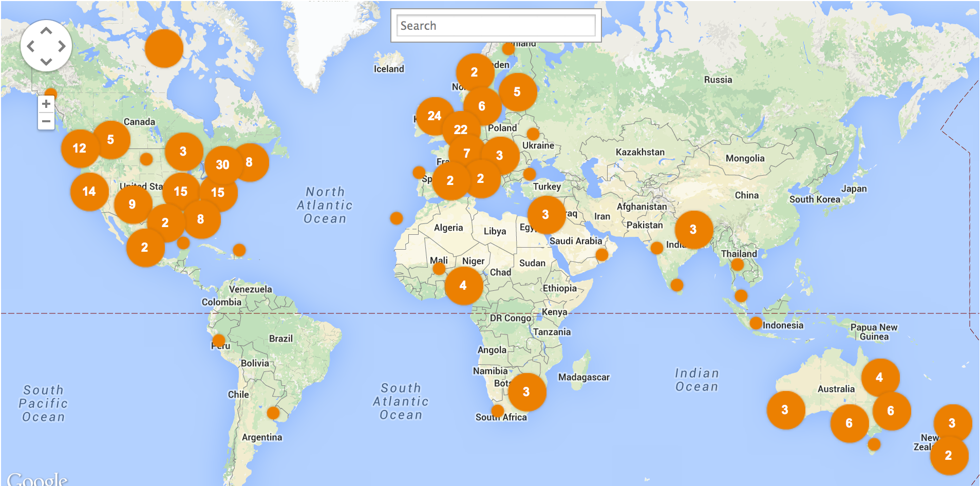
Task: Pan the map left with arrow control
Action: (x=31, y=47)
